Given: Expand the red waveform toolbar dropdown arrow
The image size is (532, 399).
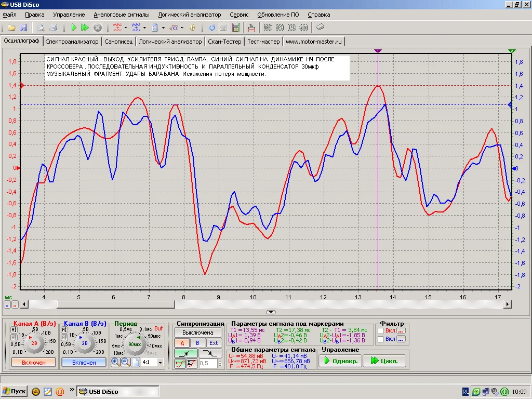Looking at the screenshot, I should coord(126,28).
